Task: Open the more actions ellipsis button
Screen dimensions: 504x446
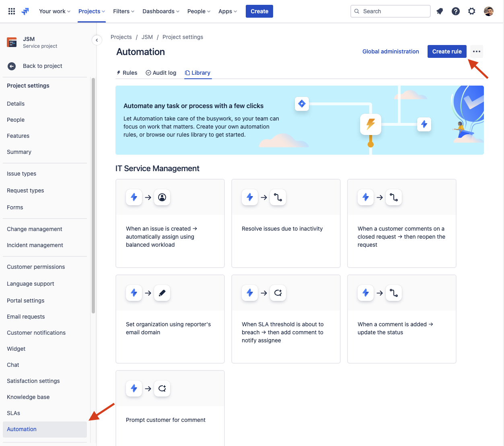Action: (x=477, y=51)
